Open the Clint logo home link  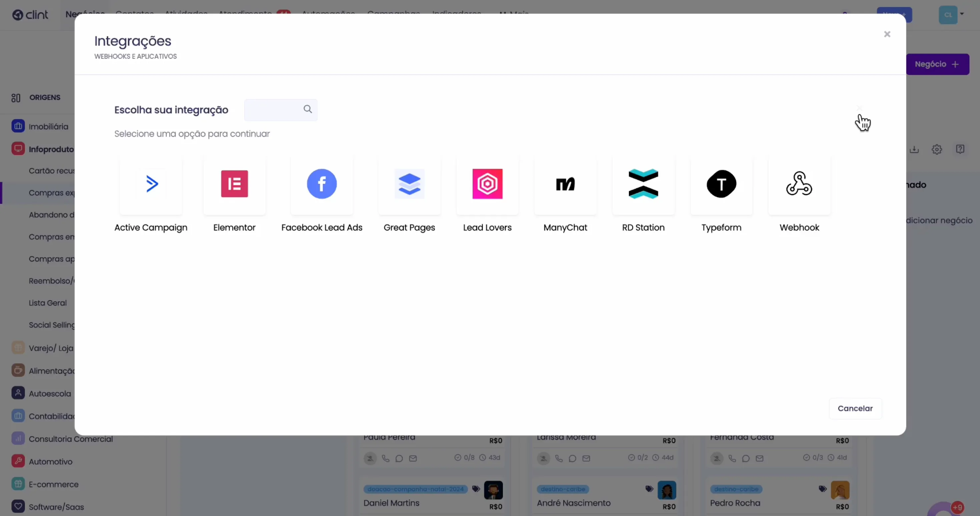30,14
